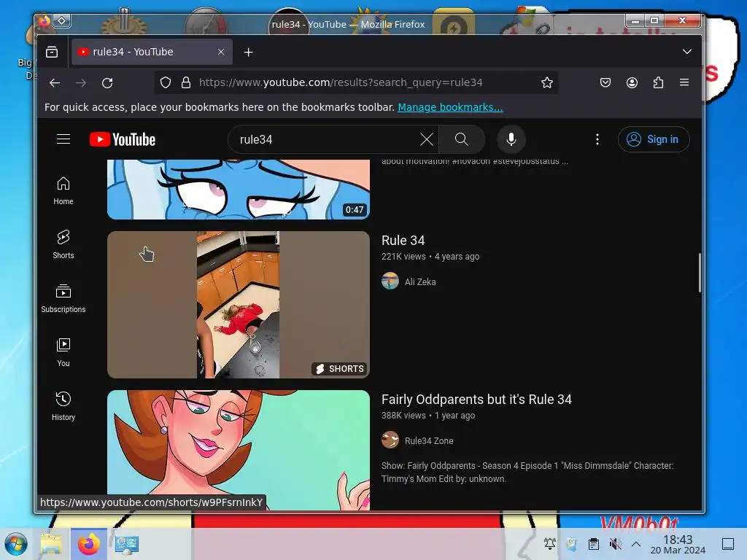The height and width of the screenshot is (560, 747).
Task: Open History in the sidebar
Action: tap(63, 406)
